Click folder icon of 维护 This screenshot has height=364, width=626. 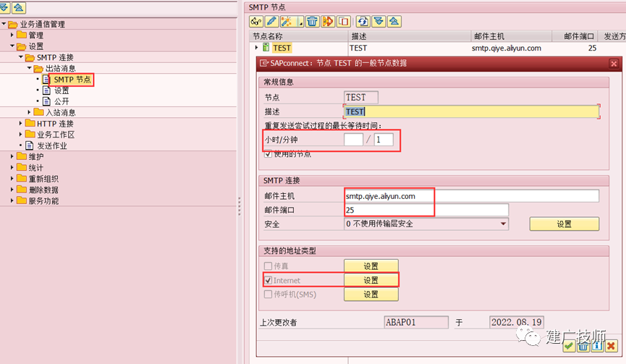22,156
